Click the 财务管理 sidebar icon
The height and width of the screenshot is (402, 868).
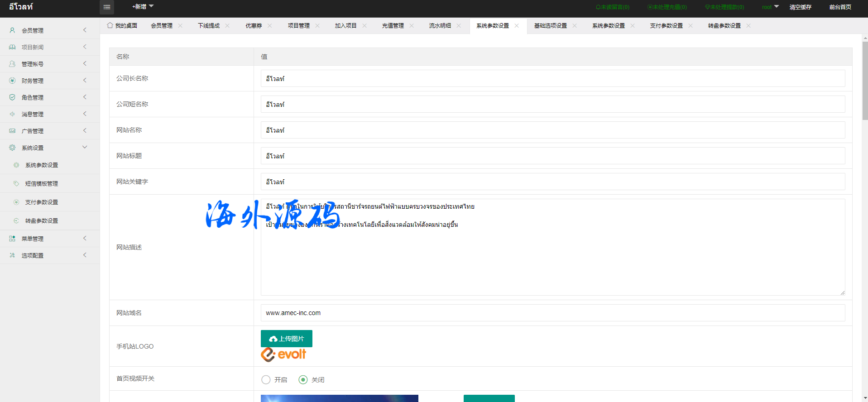pos(12,81)
